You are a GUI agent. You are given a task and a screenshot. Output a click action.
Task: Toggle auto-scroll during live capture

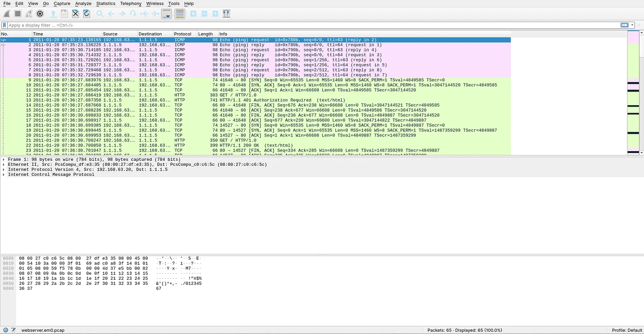coord(167,14)
